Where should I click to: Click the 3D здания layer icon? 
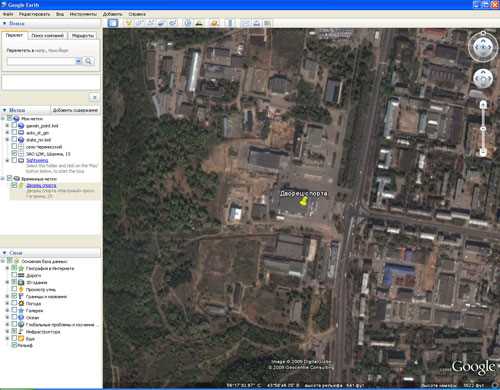click(21, 282)
